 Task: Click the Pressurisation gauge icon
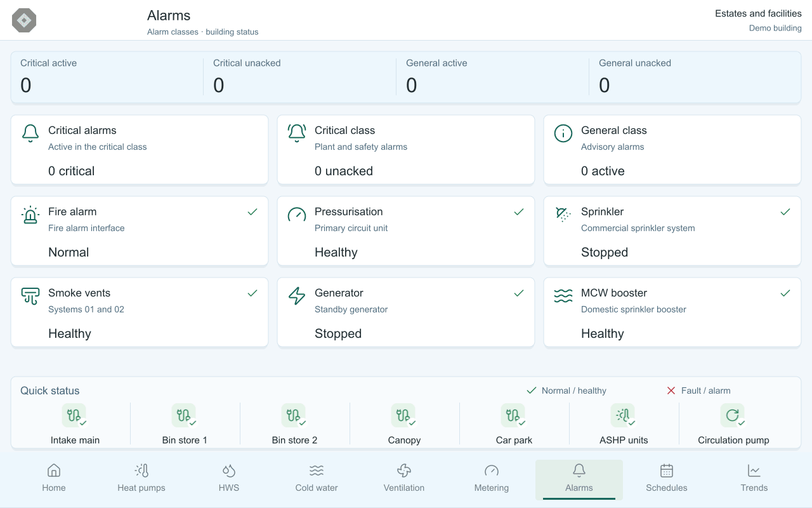tap(297, 214)
